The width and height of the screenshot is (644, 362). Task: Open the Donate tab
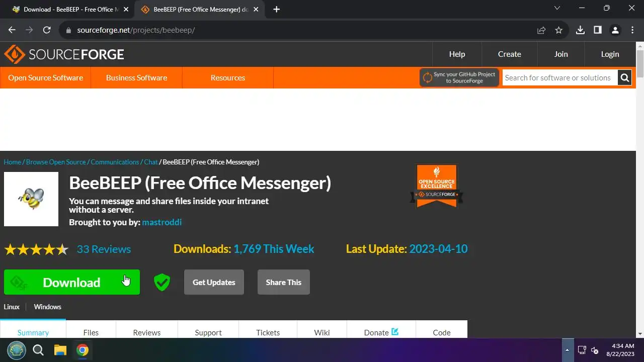pos(381,332)
